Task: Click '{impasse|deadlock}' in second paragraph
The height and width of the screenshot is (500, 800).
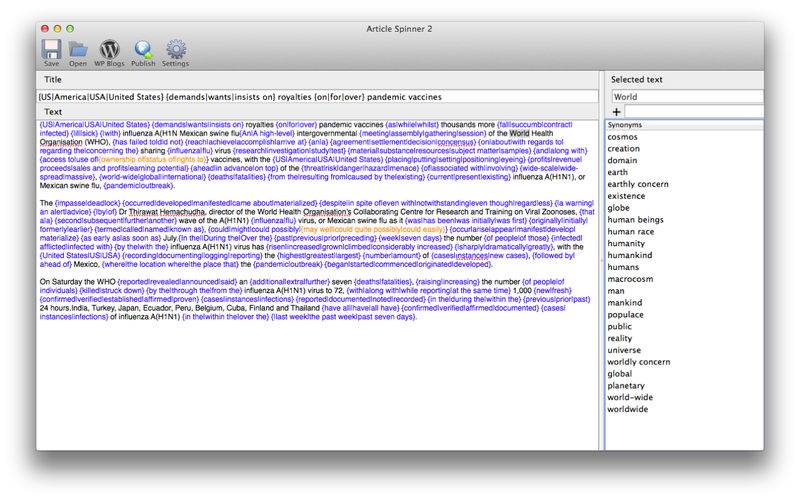Action: pos(87,203)
